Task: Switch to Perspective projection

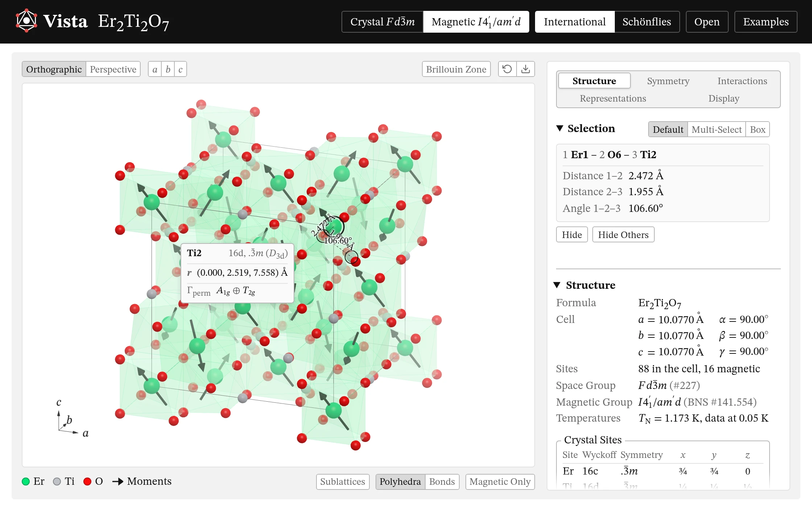Action: coord(113,69)
